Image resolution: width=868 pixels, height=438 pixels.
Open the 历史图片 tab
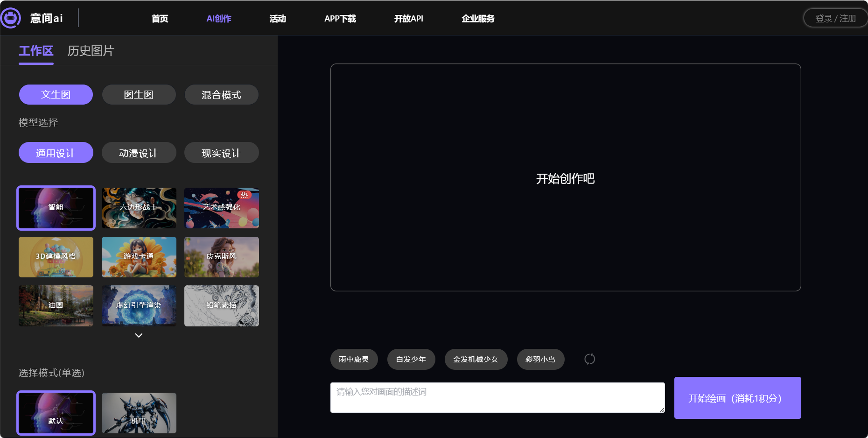click(x=91, y=51)
